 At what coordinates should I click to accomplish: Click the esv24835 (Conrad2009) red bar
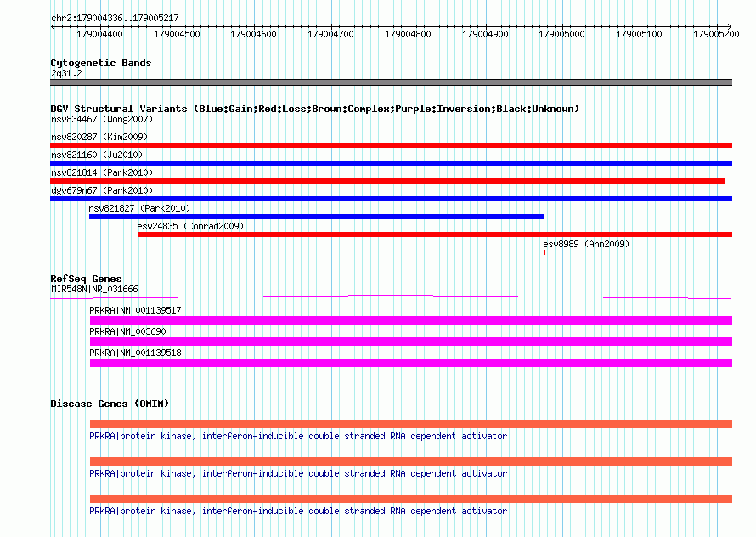[x=435, y=235]
